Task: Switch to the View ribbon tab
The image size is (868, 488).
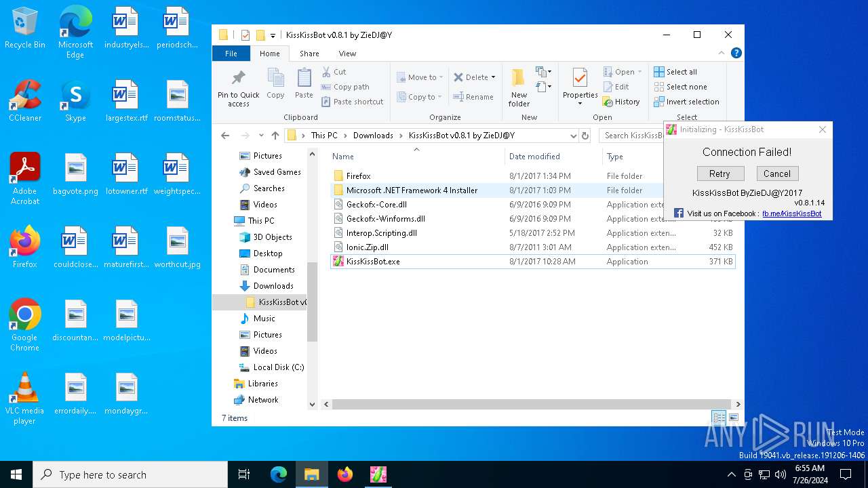Action: (347, 54)
